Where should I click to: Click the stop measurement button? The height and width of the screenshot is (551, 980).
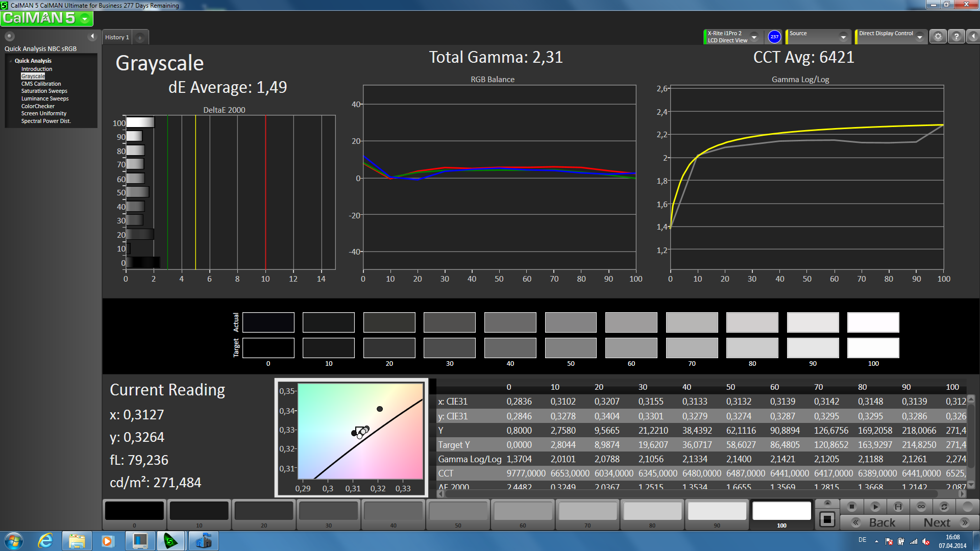[851, 507]
